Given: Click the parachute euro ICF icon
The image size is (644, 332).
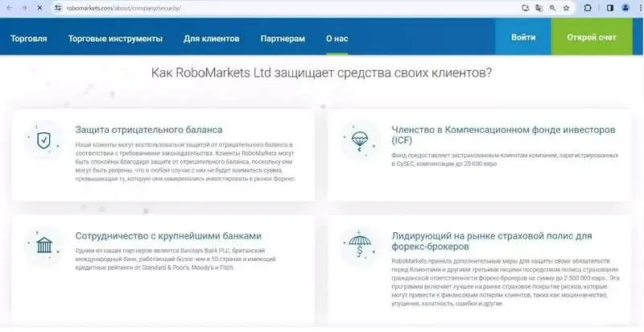Looking at the screenshot, I should tap(360, 142).
